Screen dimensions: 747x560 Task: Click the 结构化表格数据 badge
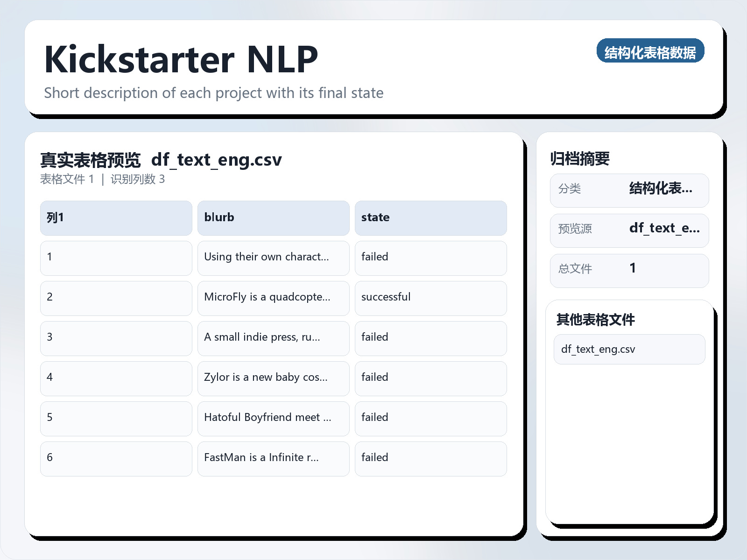(650, 51)
